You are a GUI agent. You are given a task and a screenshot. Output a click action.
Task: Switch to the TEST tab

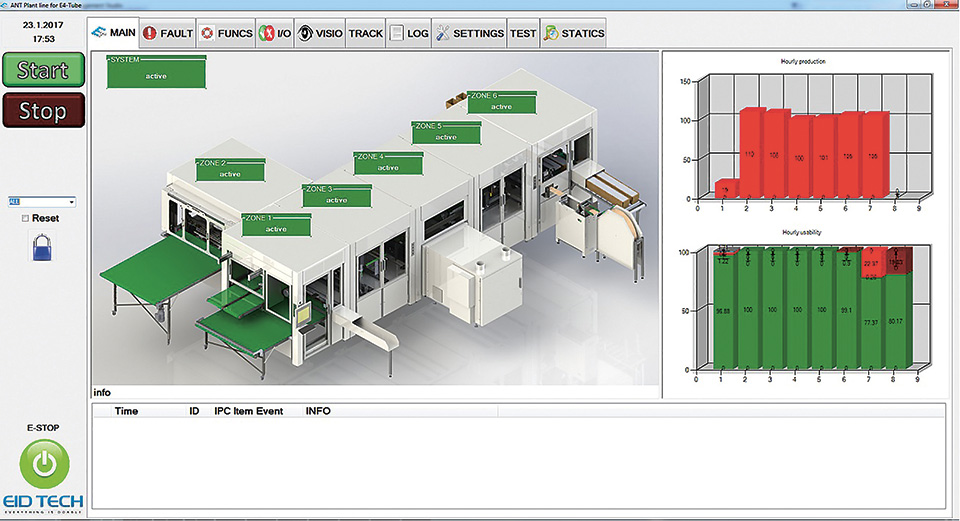click(523, 33)
